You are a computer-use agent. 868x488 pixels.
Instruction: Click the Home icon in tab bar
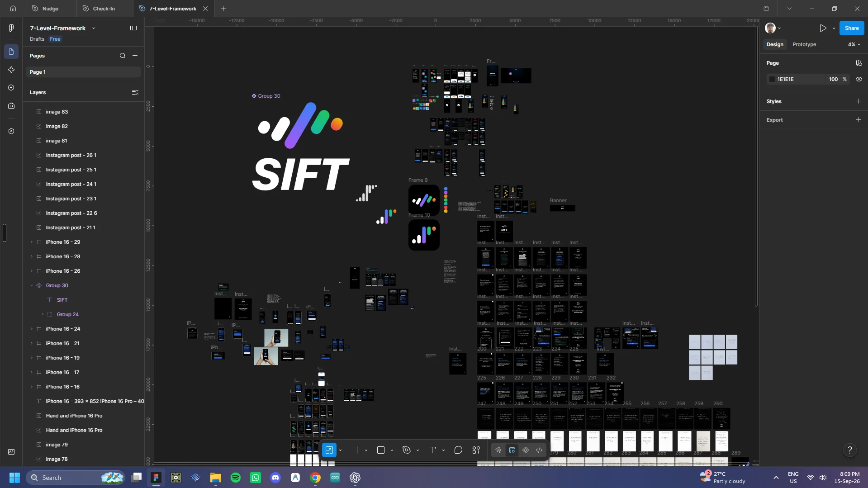13,8
